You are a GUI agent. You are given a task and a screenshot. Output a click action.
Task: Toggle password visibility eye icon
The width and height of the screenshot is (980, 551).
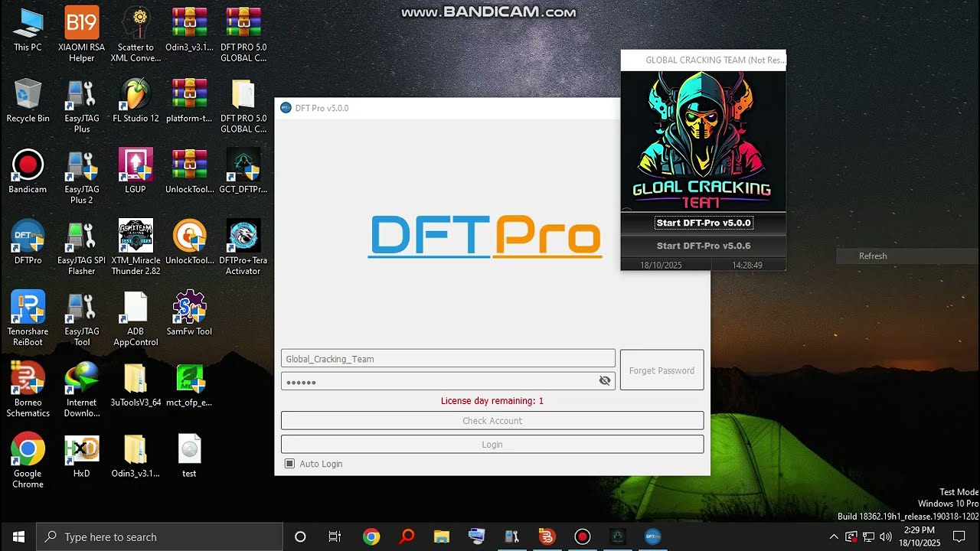pyautogui.click(x=605, y=381)
